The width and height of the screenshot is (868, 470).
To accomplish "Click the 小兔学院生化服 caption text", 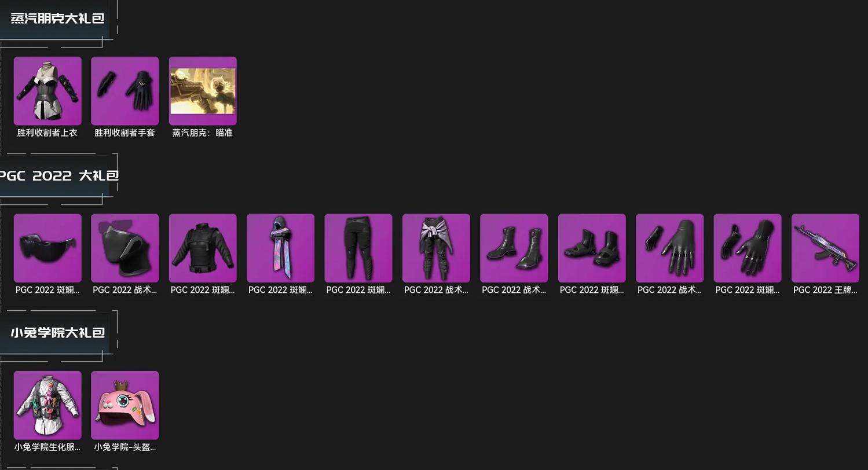I will 47,447.
